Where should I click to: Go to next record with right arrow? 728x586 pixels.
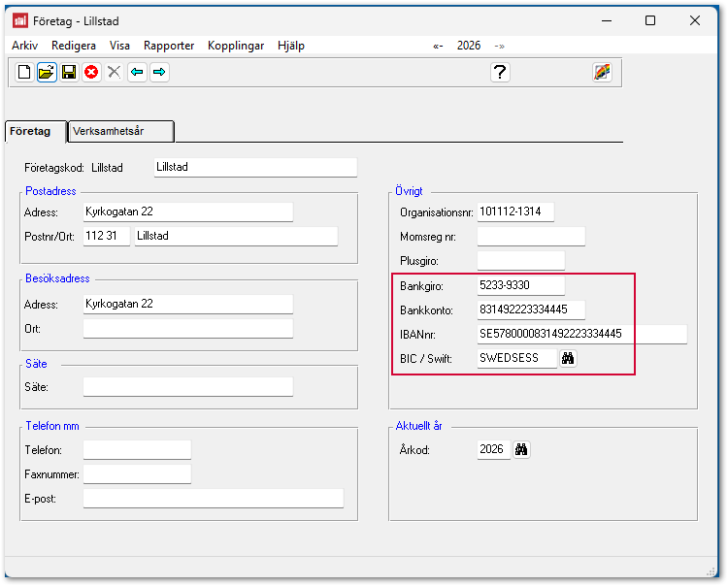159,72
